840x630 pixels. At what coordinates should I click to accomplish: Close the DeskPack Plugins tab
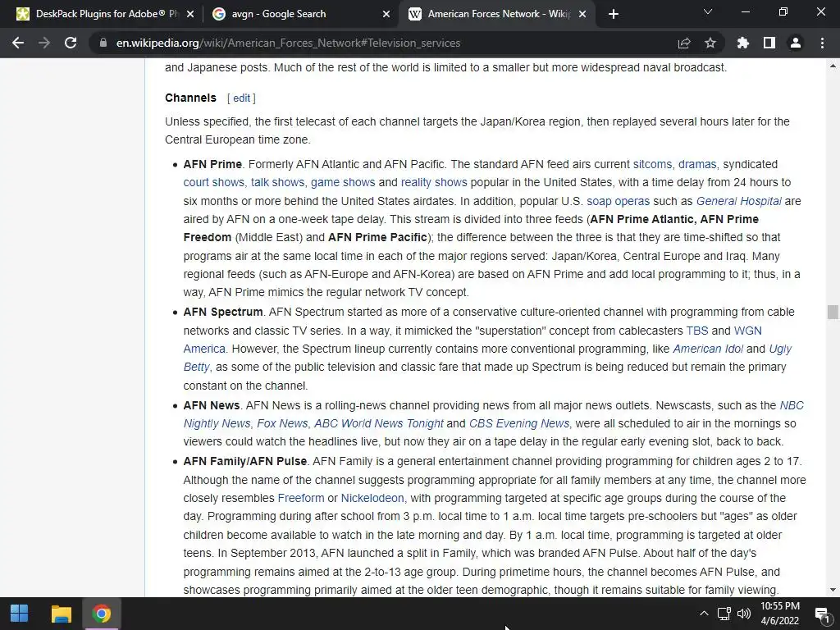coord(190,14)
